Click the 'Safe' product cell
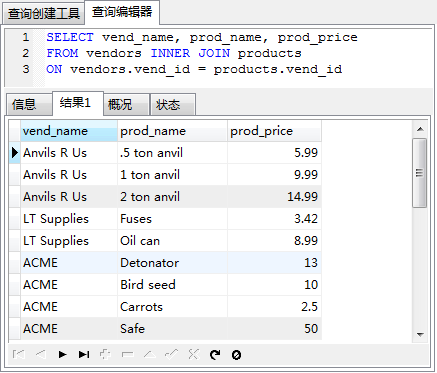Image resolution: width=437 pixels, height=373 pixels. (172, 329)
